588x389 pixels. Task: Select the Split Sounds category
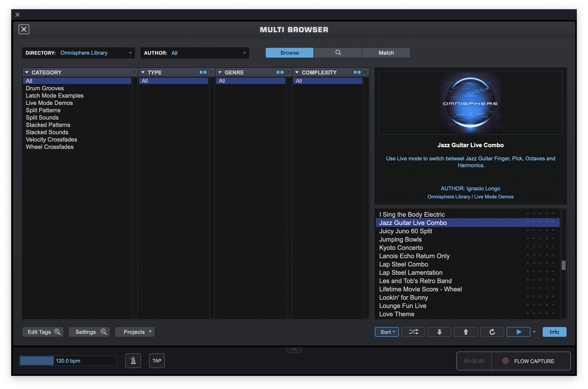coord(77,117)
